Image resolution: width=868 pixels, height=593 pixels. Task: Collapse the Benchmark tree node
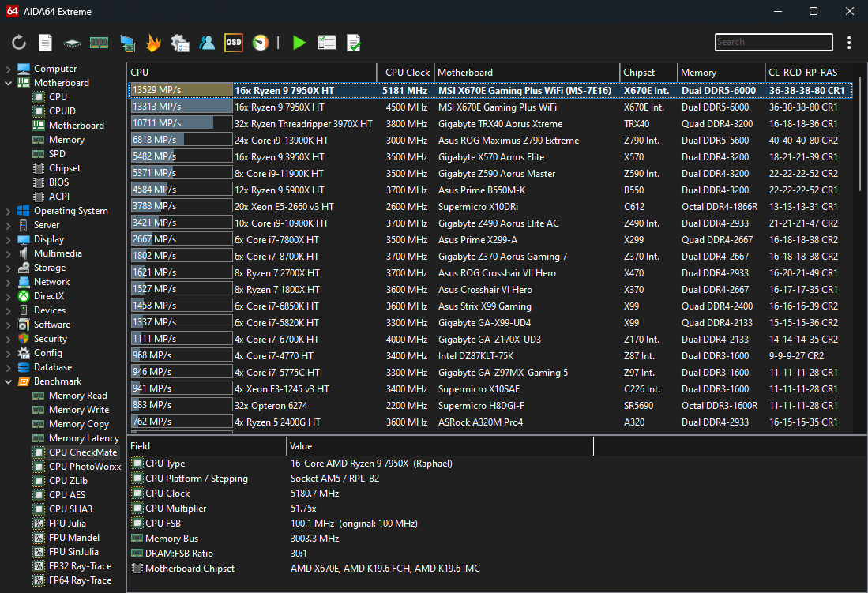9,381
